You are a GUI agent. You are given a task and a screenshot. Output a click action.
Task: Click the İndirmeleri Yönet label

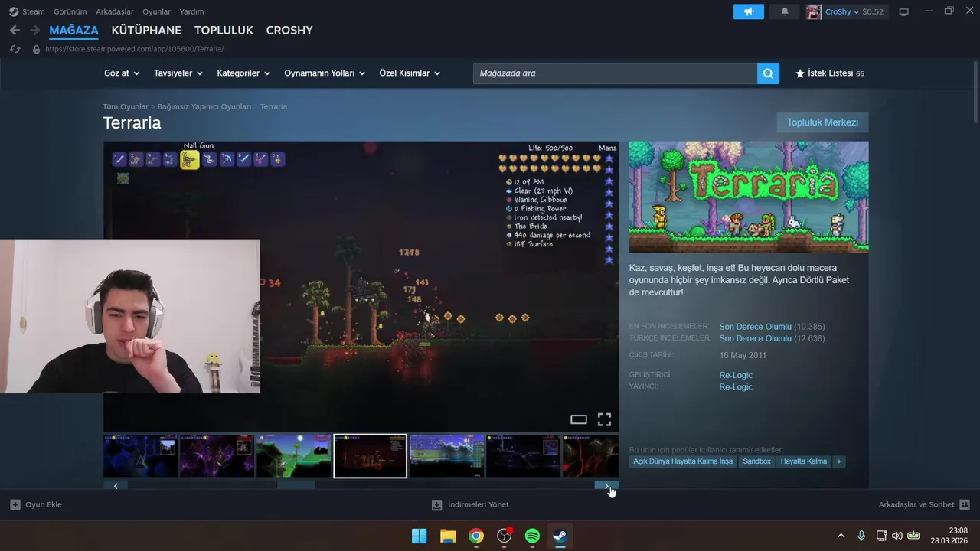tap(478, 504)
